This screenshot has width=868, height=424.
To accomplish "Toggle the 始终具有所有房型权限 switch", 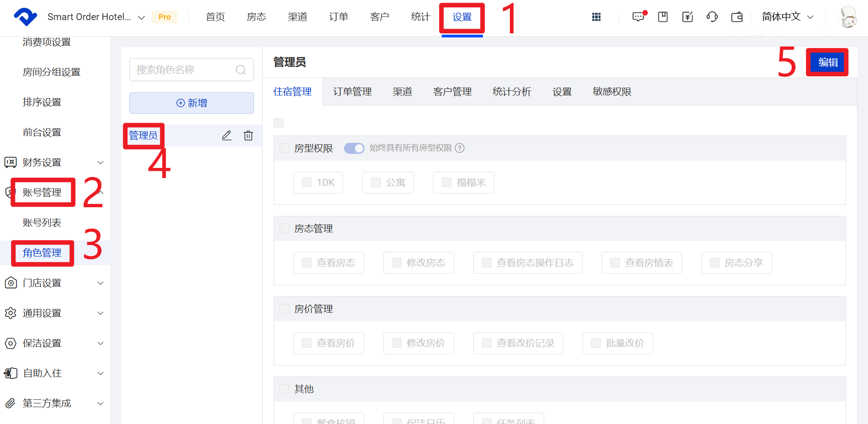I will [354, 148].
